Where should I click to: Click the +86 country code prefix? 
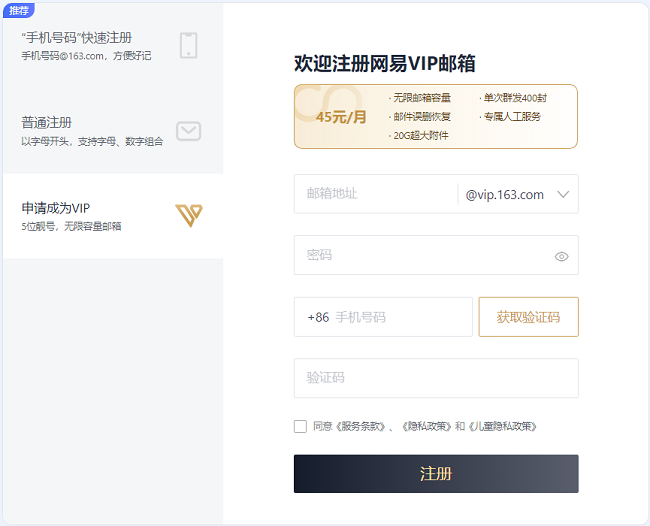(x=318, y=318)
